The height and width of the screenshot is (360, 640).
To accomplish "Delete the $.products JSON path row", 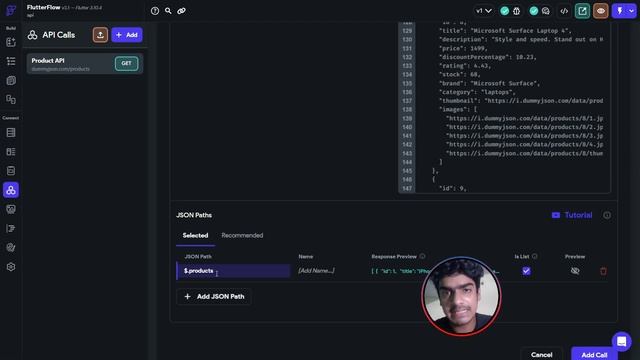I will click(603, 271).
